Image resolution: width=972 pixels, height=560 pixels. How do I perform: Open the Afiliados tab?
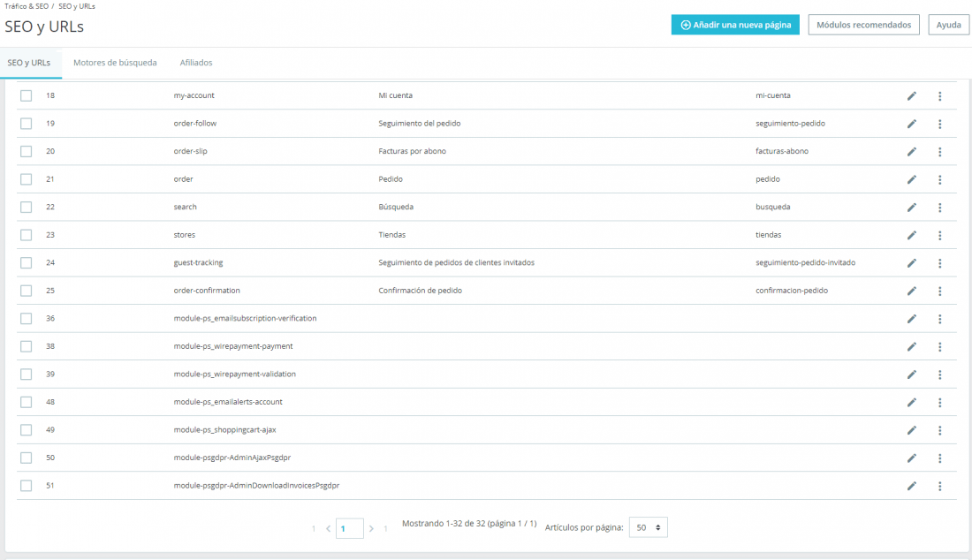tap(196, 63)
